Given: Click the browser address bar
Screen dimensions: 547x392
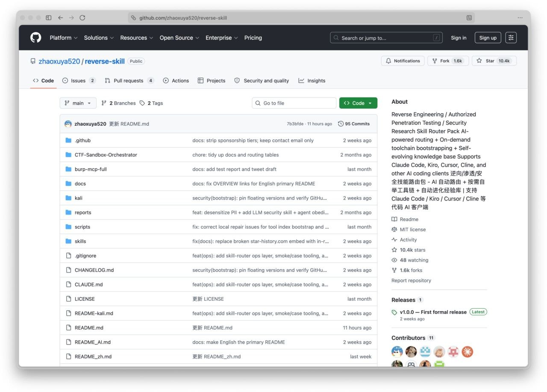Looking at the screenshot, I should (301, 18).
